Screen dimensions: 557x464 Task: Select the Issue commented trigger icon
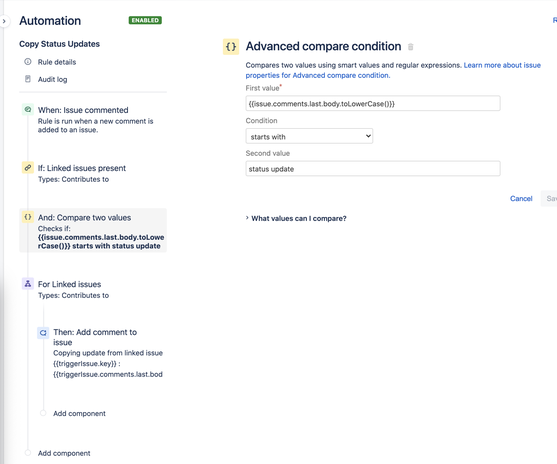click(x=28, y=110)
